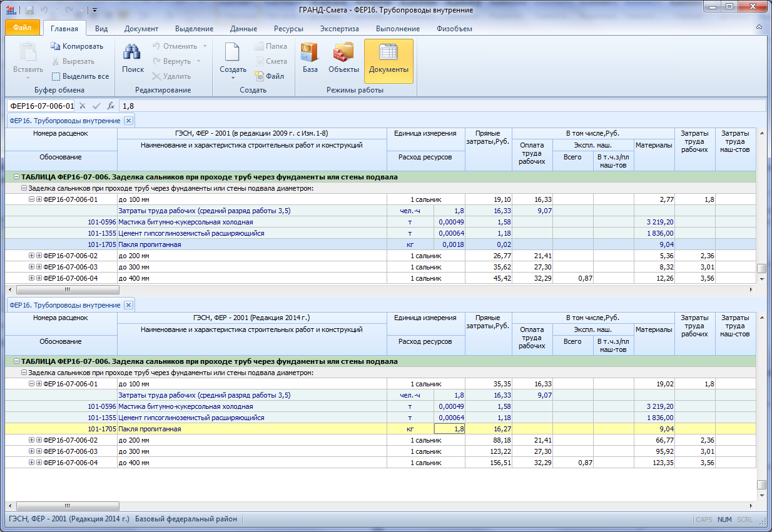Expand ФЕР16-07-006-02 in lower pane
The width and height of the screenshot is (772, 532).
[x=31, y=440]
